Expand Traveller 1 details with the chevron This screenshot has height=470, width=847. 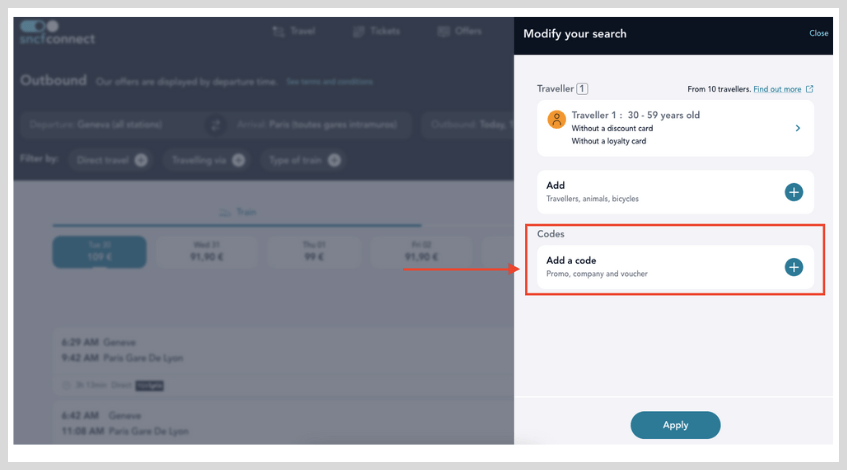click(x=797, y=128)
